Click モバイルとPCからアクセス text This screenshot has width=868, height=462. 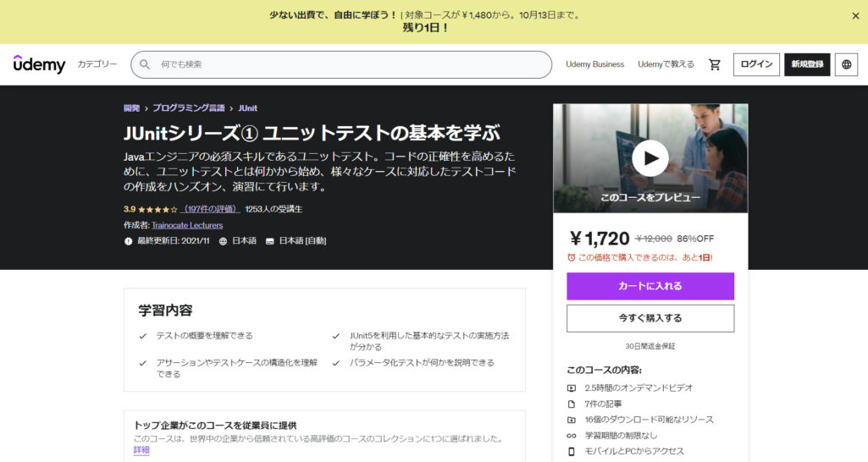(634, 452)
